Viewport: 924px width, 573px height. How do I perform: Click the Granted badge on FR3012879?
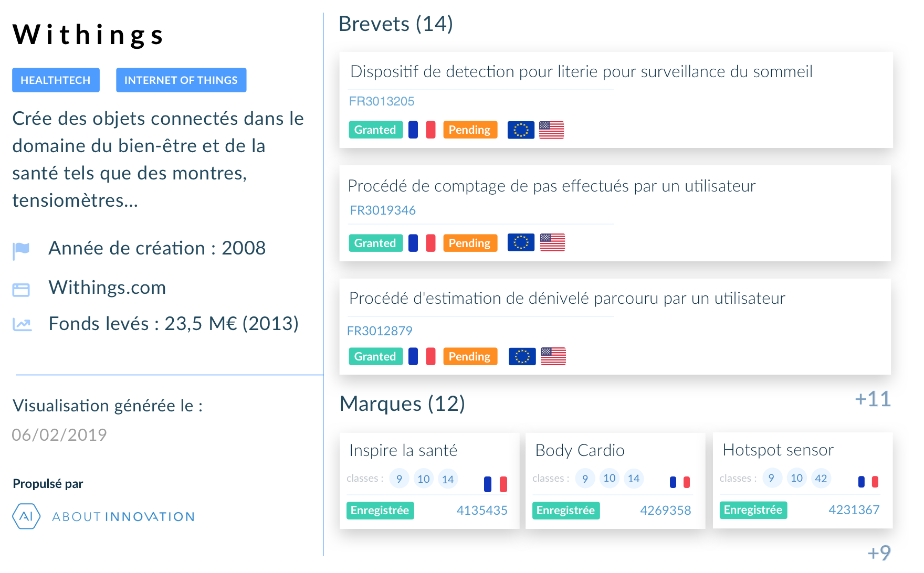click(375, 357)
